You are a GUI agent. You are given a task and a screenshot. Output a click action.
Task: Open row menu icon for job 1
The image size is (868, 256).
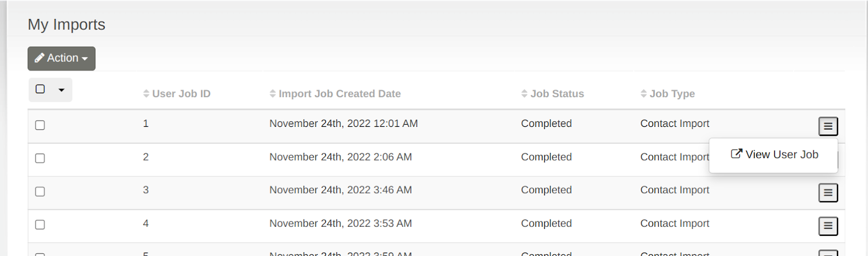point(828,126)
